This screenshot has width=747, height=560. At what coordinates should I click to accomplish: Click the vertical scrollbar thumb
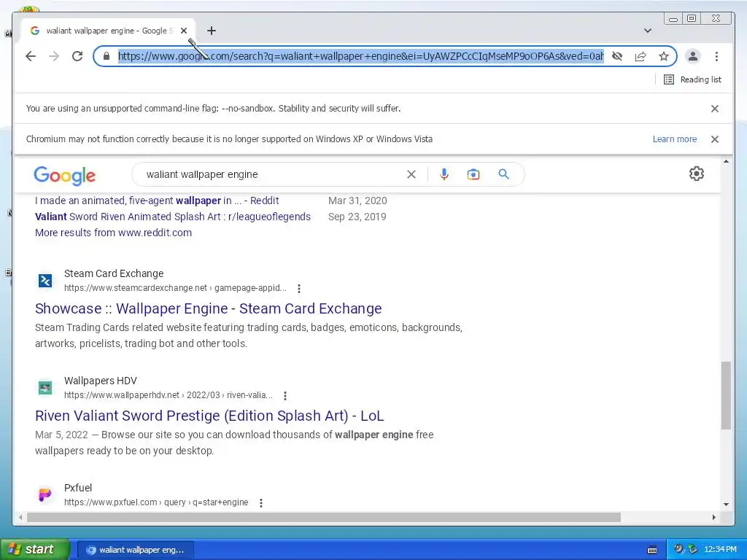726,396
